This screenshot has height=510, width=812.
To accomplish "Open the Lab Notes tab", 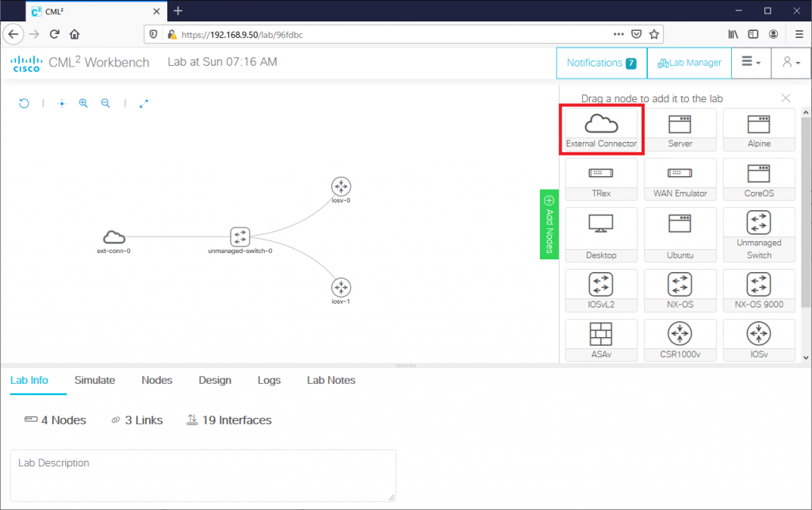I will [331, 380].
